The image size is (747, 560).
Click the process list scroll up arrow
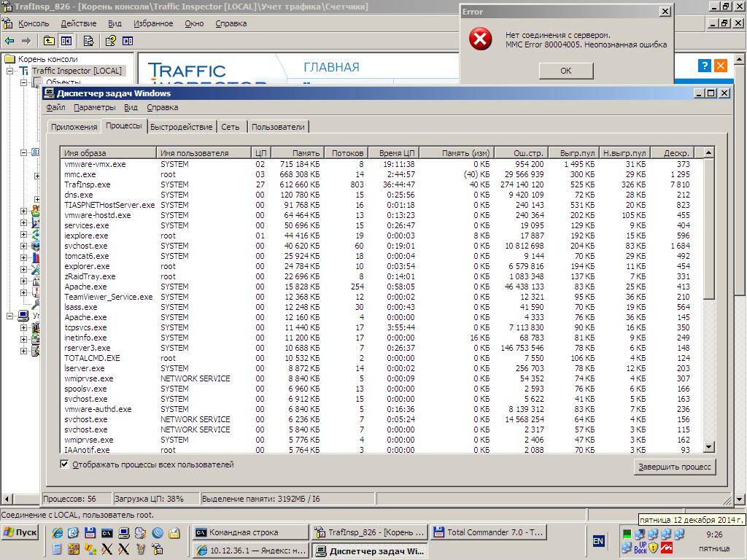click(709, 153)
